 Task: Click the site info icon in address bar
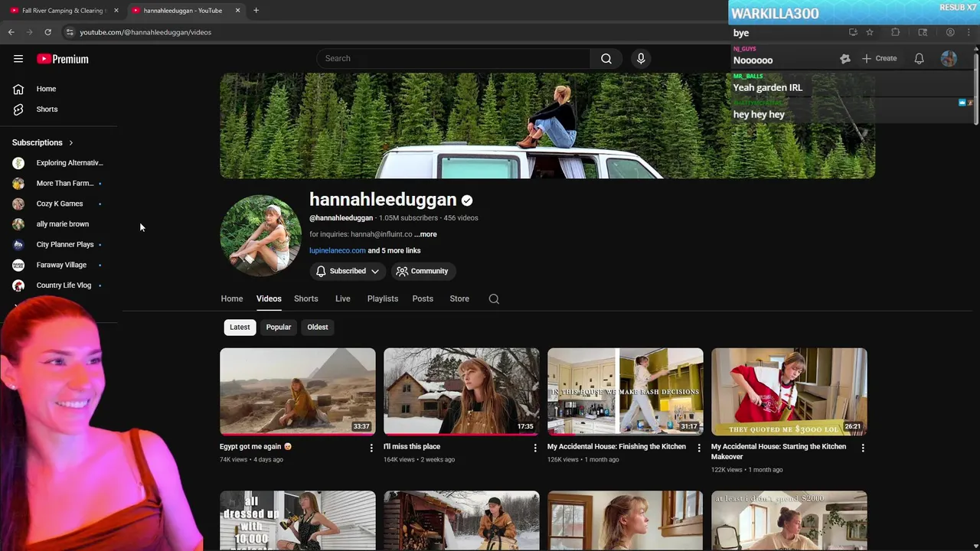pyautogui.click(x=70, y=32)
